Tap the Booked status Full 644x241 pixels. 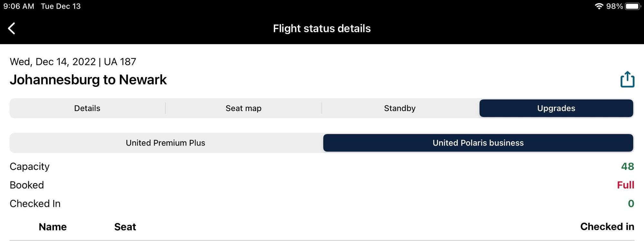point(625,185)
